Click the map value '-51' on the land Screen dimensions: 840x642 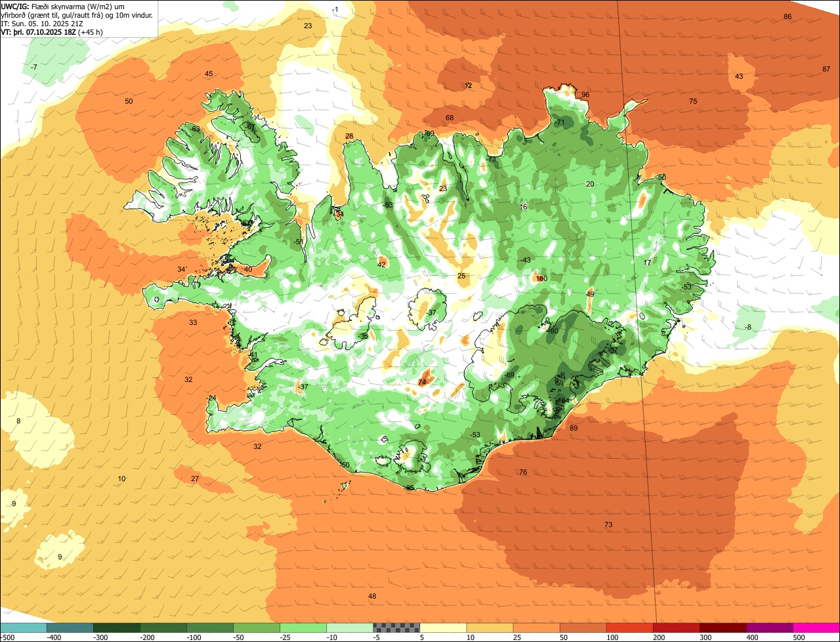coord(299,242)
